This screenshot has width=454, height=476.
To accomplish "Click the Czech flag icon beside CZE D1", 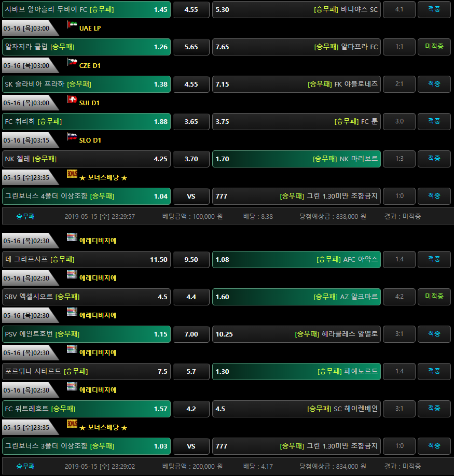I will 72,62.
